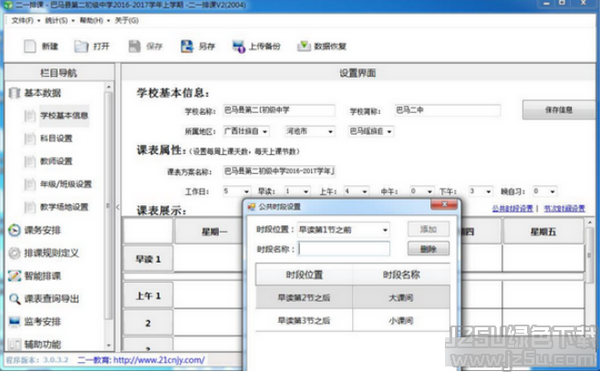600x372 pixels.
Task: Click the 另存 save-as toolbar icon
Action: coord(187,46)
